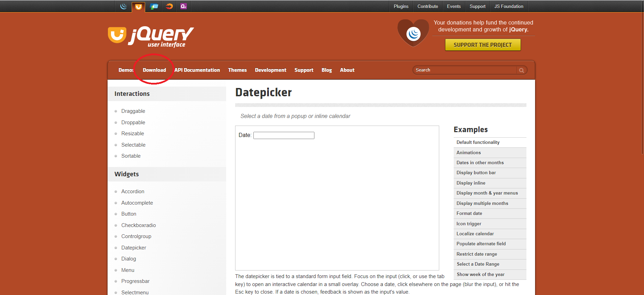Open the Blog page
Screen dimensions: 644x295
coord(326,70)
